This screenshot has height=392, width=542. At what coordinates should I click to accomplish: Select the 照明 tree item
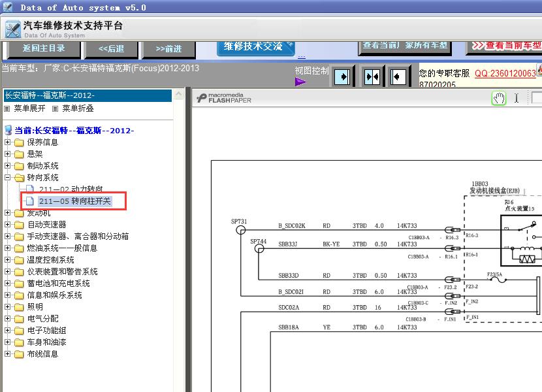coord(35,307)
